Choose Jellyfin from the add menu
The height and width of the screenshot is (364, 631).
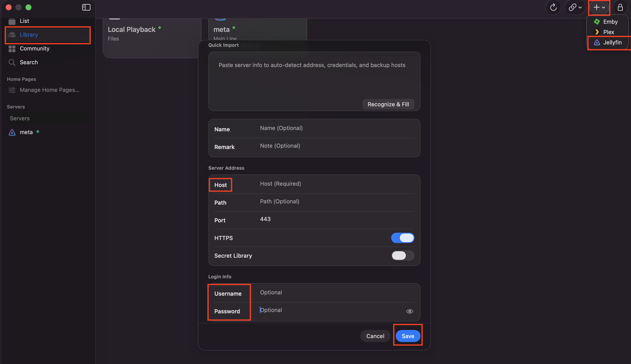(x=607, y=42)
